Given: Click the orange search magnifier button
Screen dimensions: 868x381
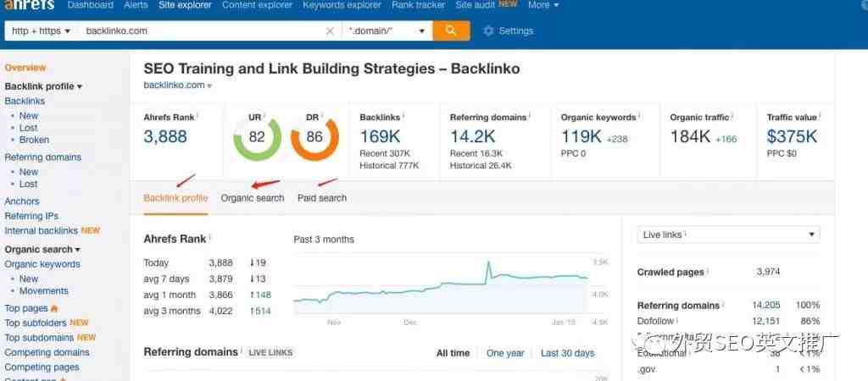Looking at the screenshot, I should click(451, 31).
